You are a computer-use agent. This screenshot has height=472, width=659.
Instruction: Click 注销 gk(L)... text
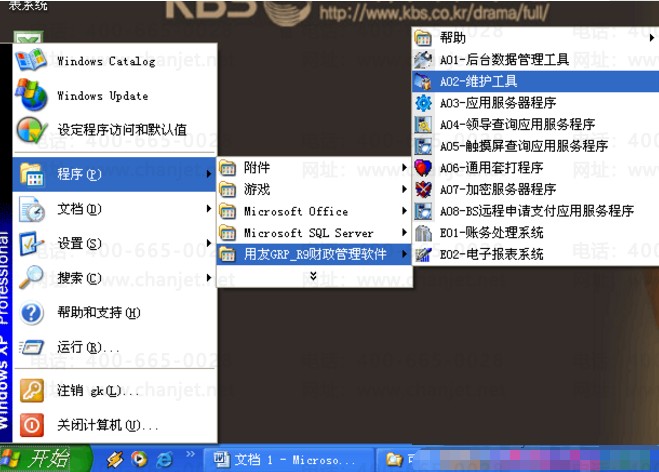98,390
